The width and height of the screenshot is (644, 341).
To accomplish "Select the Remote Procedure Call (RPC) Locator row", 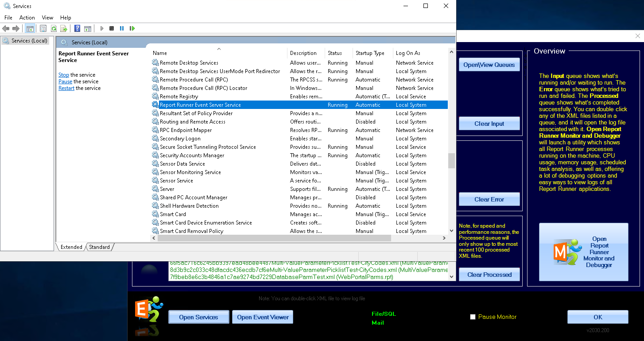I will point(299,88).
